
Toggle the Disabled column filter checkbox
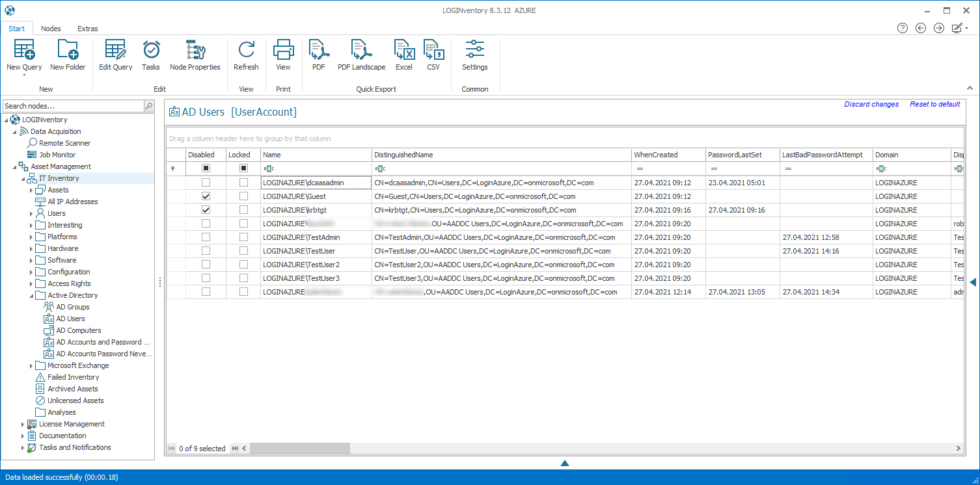(x=206, y=168)
